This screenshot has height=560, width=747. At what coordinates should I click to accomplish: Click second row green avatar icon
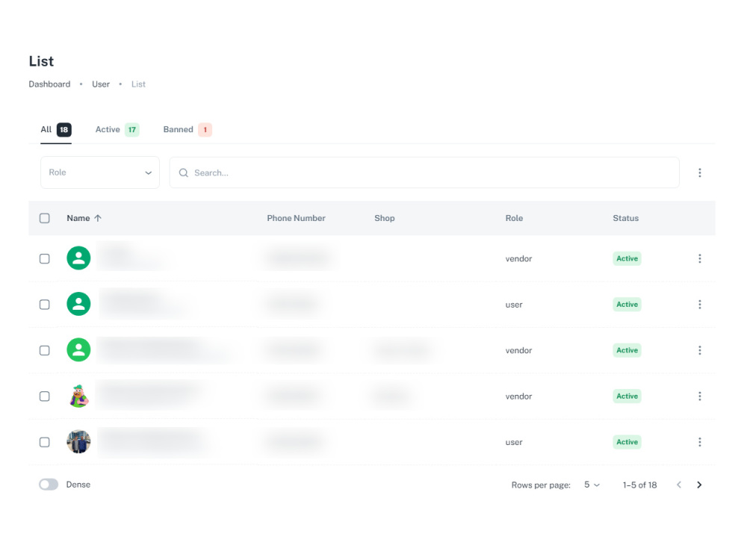click(x=78, y=304)
